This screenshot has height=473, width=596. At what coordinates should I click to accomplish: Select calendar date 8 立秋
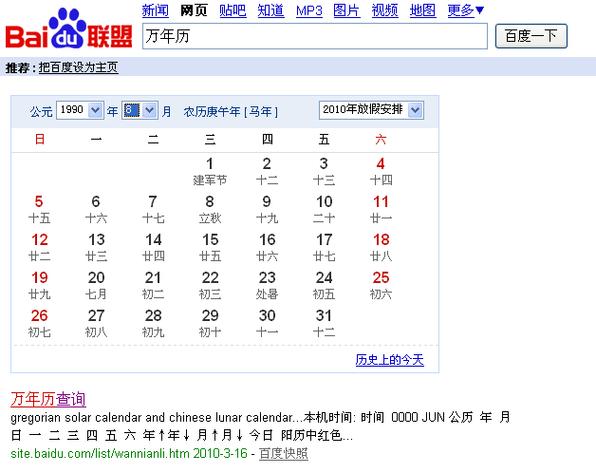[x=210, y=209]
